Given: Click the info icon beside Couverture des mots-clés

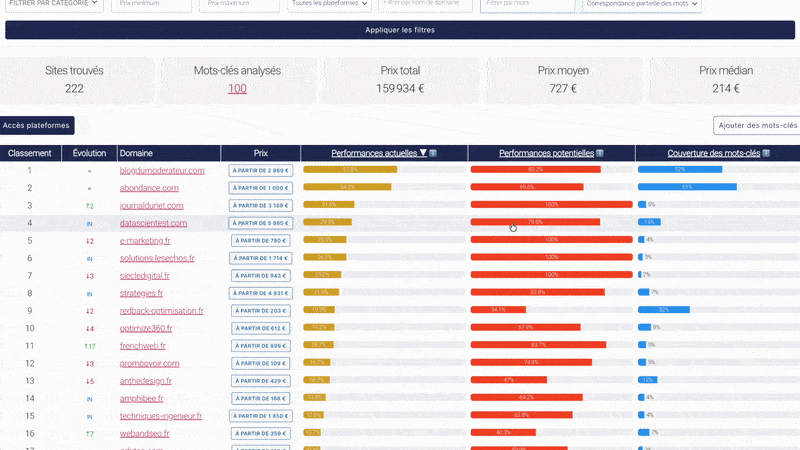Looking at the screenshot, I should tap(765, 153).
